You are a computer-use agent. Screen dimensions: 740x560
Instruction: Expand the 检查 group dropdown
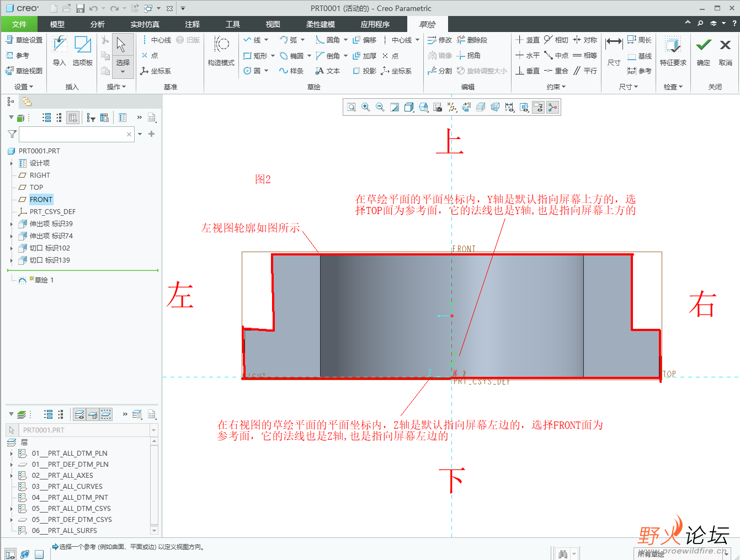pyautogui.click(x=673, y=87)
